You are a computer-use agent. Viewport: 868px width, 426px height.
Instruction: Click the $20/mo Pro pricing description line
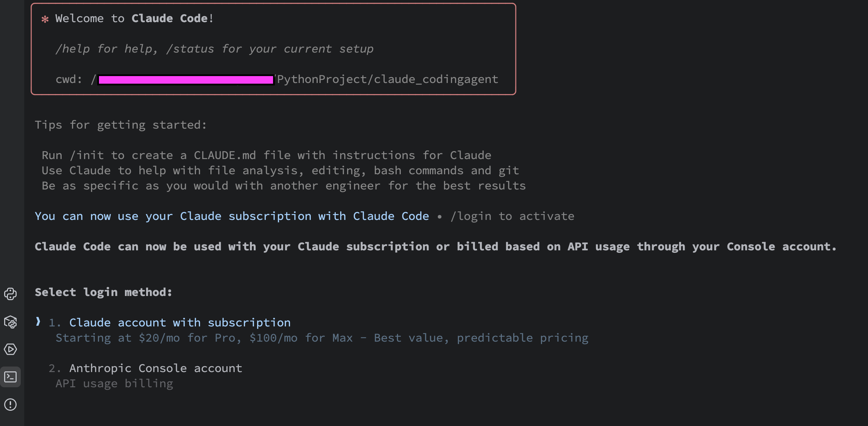click(322, 338)
